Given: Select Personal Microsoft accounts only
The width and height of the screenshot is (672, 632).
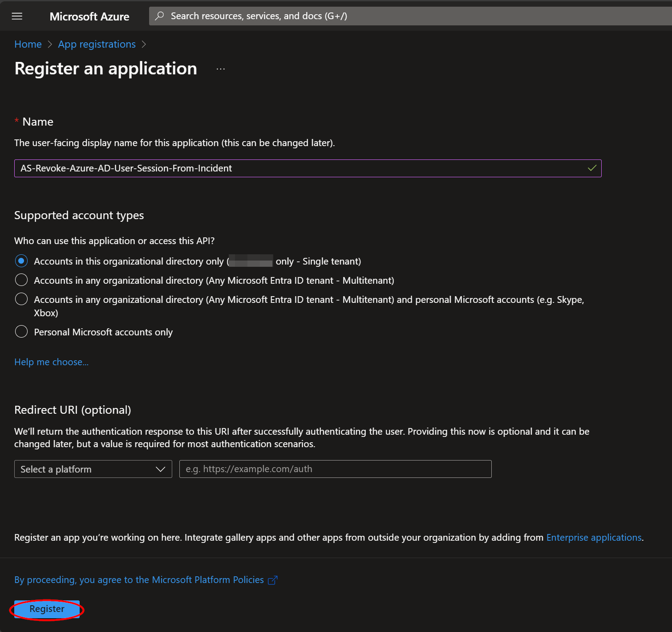Looking at the screenshot, I should point(21,332).
